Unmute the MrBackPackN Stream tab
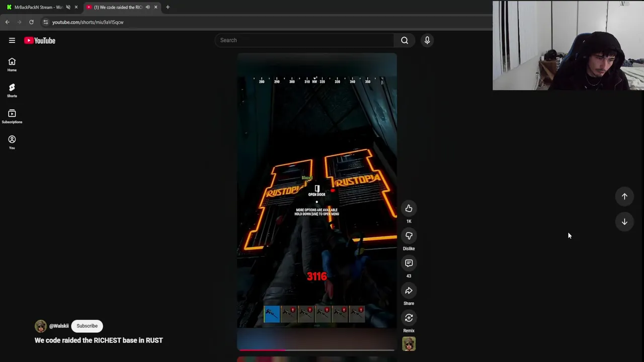644x362 pixels. tap(68, 7)
